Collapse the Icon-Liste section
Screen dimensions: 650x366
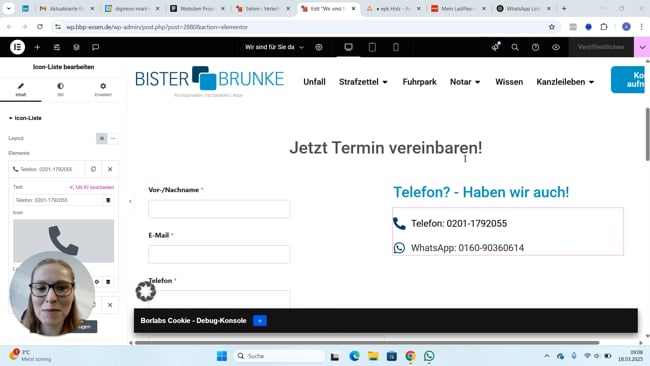[25, 118]
